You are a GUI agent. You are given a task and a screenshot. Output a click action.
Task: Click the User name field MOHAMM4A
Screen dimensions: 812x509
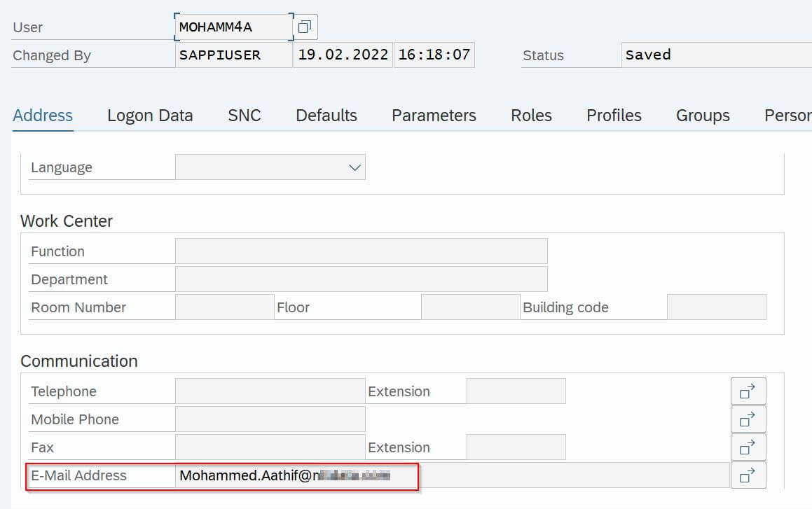tap(233, 27)
